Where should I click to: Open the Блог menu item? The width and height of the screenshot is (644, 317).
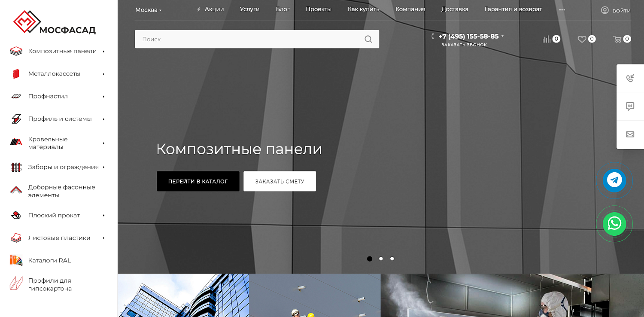tap(283, 9)
